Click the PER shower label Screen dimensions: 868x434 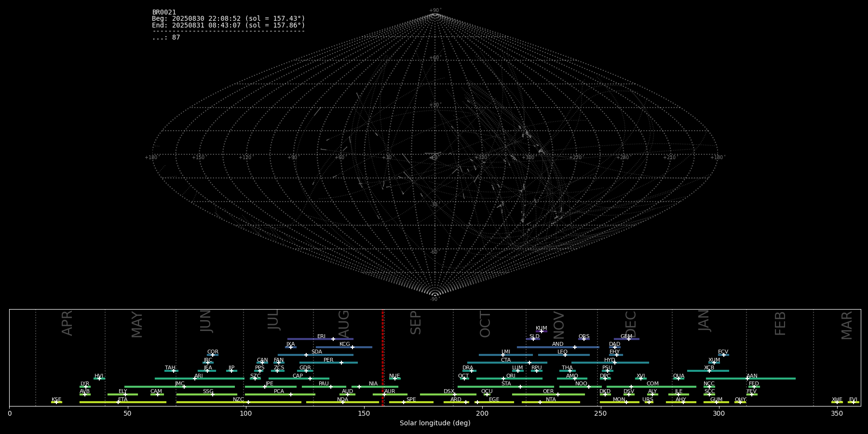coord(328,360)
